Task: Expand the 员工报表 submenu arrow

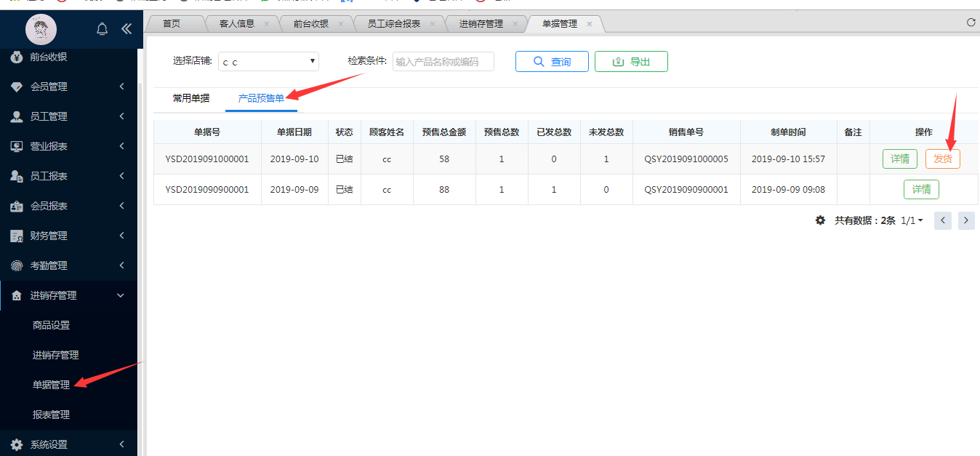Action: click(x=121, y=176)
